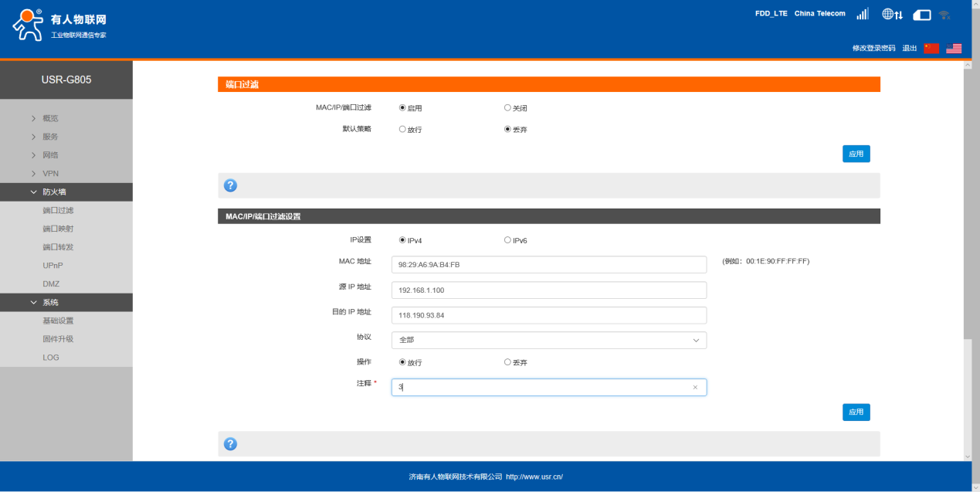
Task: Click the globe network data icon
Action: [x=892, y=14]
